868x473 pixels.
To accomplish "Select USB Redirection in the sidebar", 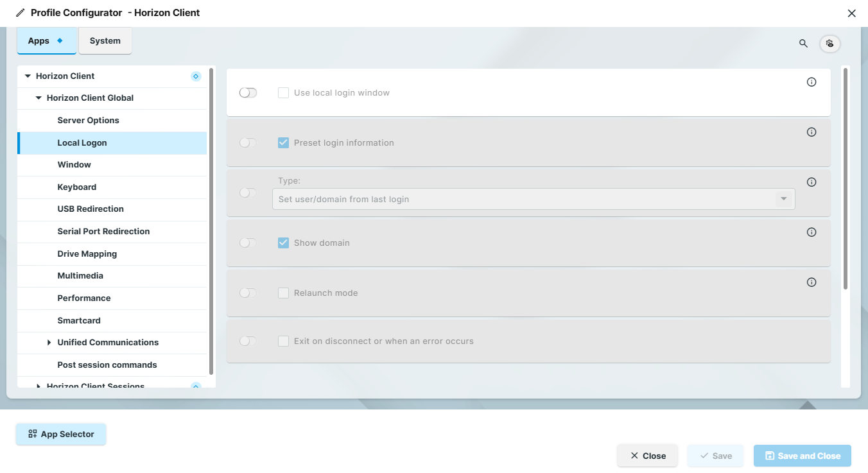I will (x=91, y=209).
